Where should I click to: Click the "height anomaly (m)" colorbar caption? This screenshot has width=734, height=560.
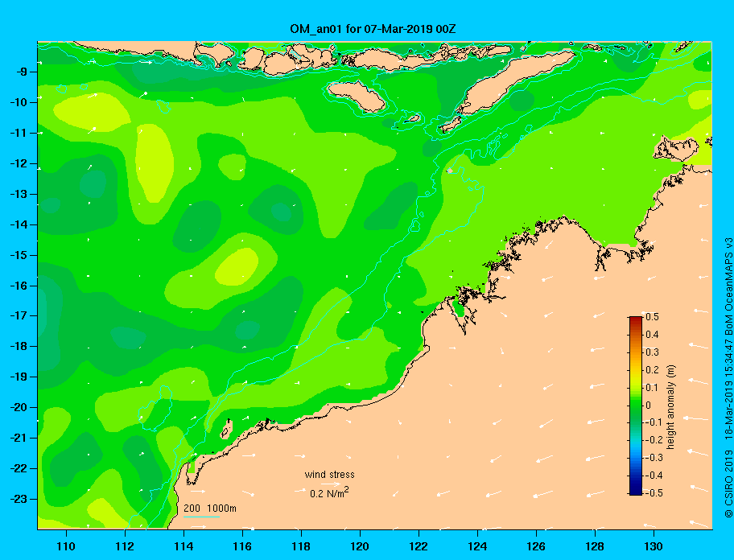(671, 406)
